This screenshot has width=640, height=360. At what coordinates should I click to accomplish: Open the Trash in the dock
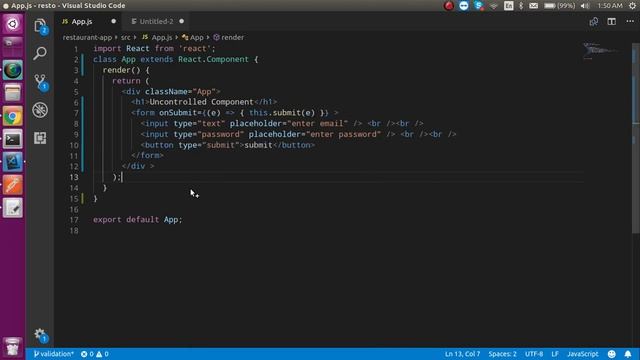(13, 347)
